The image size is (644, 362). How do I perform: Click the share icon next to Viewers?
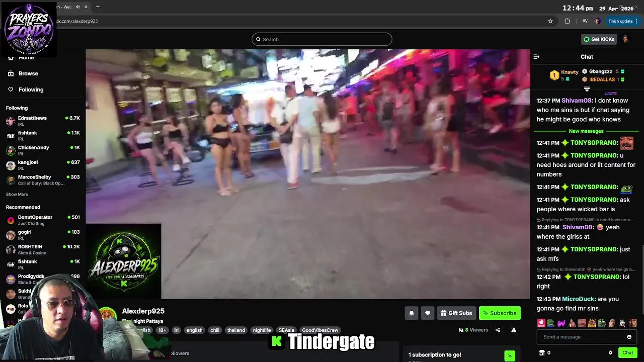[498, 330]
